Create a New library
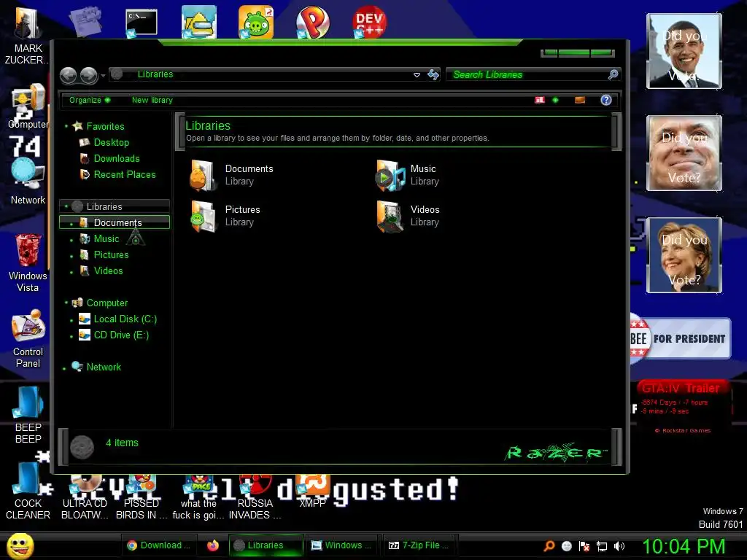This screenshot has height=560, width=747. pyautogui.click(x=152, y=100)
